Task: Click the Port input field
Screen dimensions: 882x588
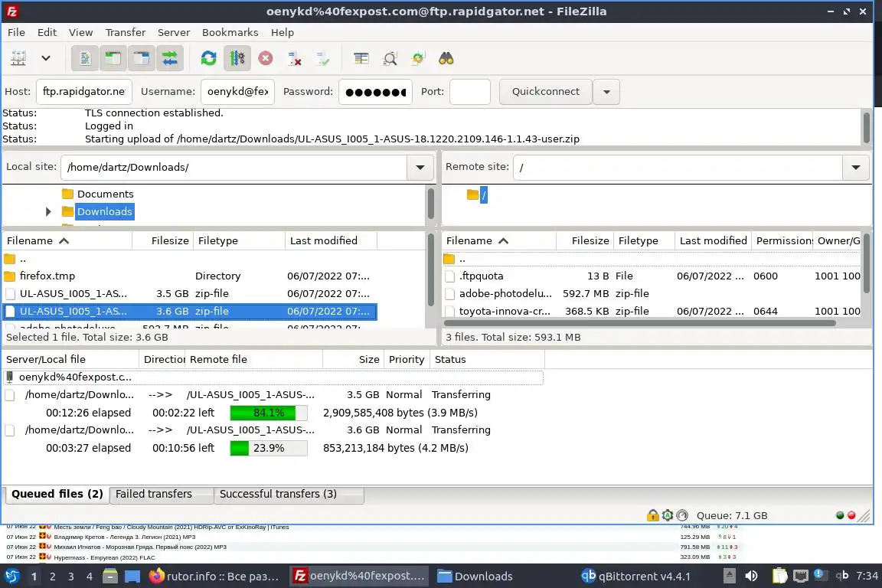Action: 469,92
